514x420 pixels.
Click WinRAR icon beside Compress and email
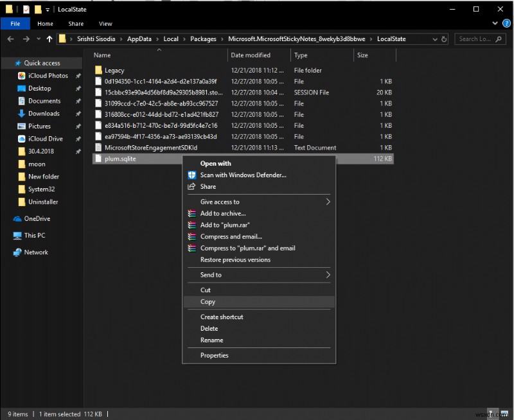[191, 236]
